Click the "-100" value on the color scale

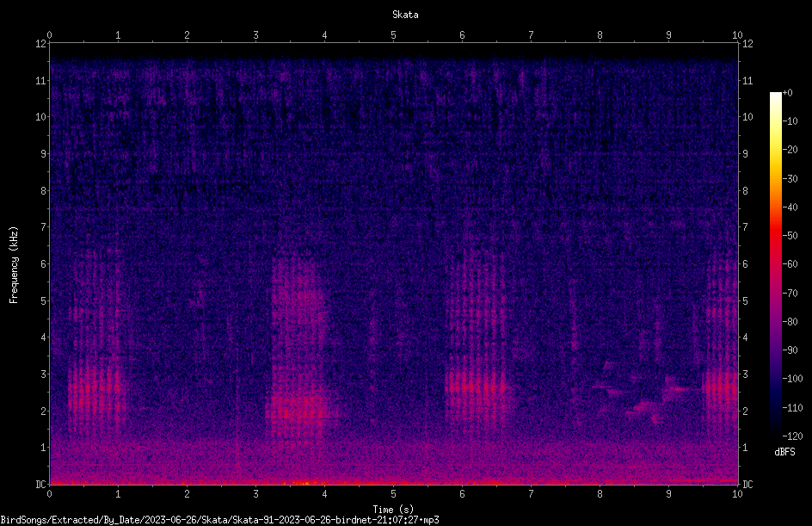click(x=792, y=379)
